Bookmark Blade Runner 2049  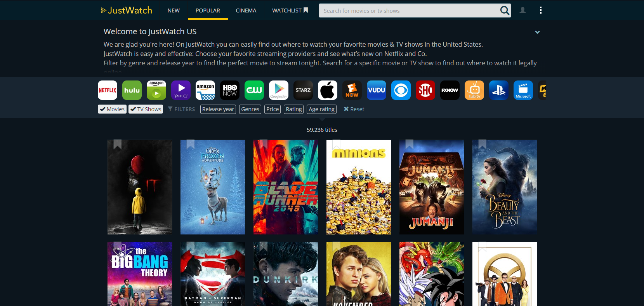[x=263, y=144]
